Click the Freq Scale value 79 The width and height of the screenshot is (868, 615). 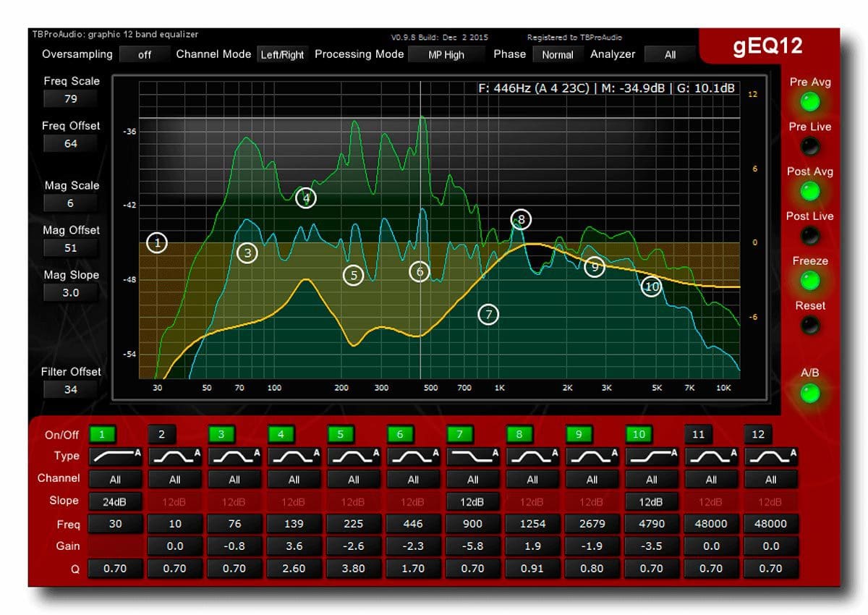[71, 99]
